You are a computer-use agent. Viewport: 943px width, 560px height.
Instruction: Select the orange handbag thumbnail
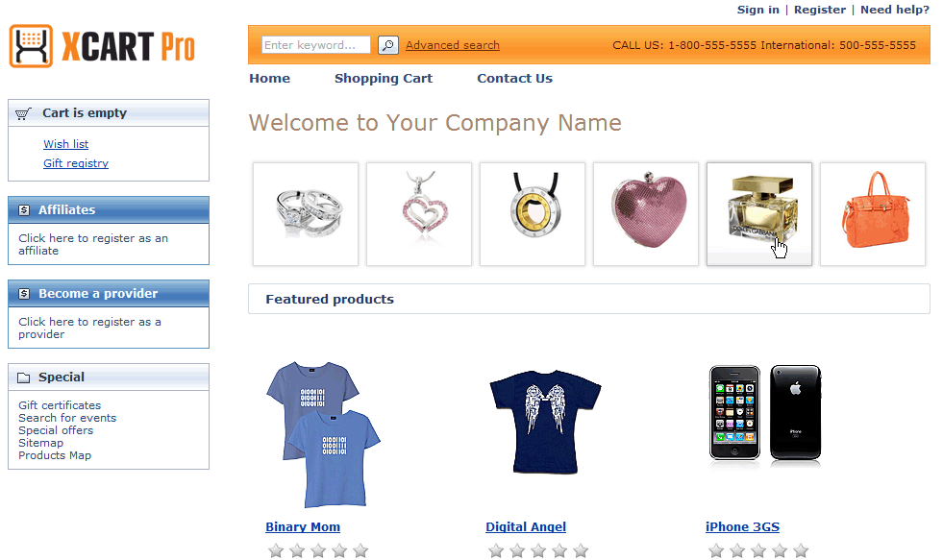point(873,214)
